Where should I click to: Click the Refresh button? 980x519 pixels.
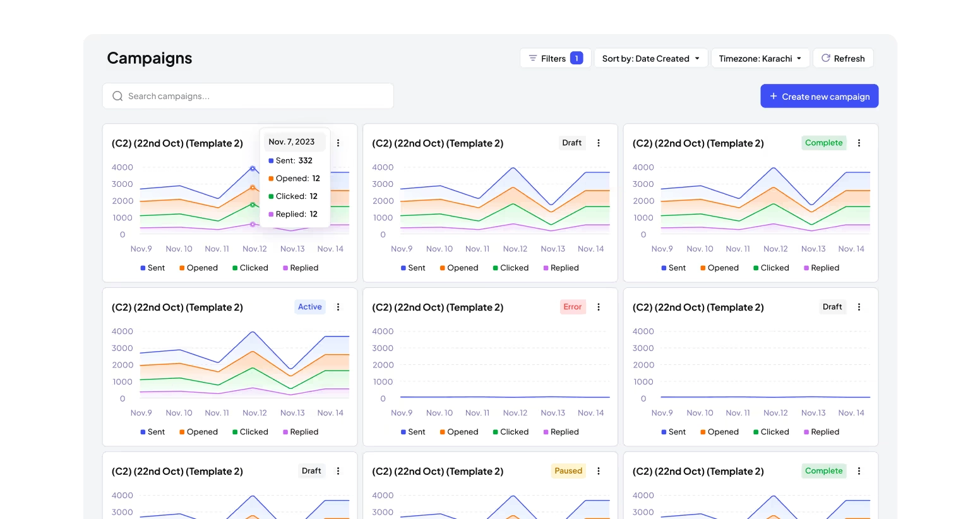pos(843,58)
